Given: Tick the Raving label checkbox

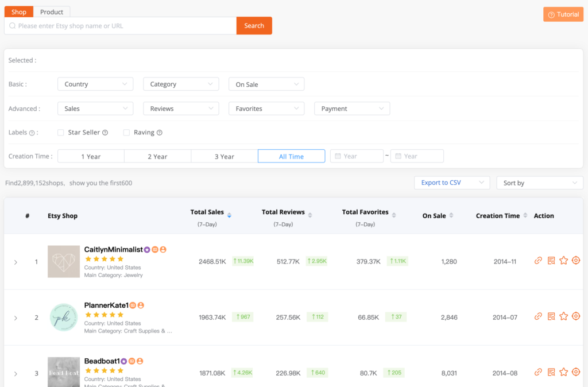Looking at the screenshot, I should 126,133.
